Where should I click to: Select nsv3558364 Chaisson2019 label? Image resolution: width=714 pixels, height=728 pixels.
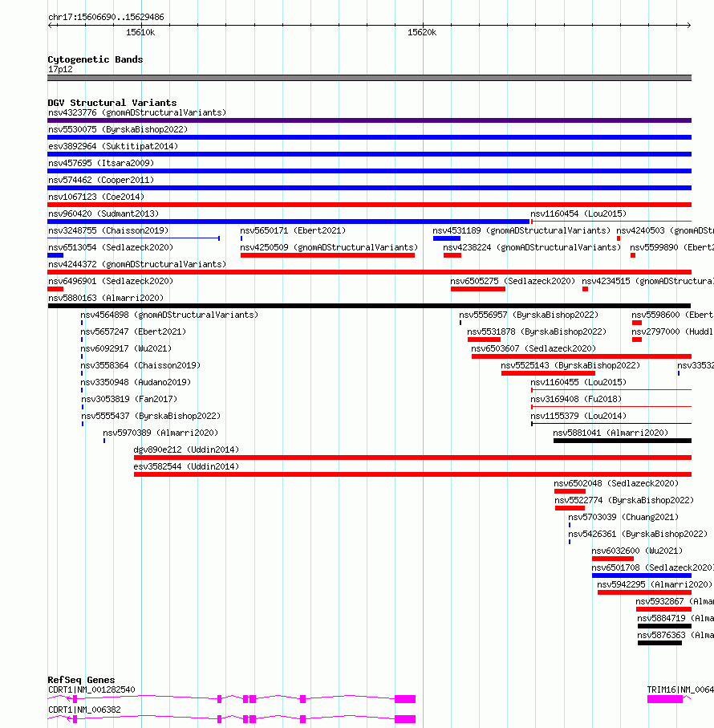click(x=140, y=365)
